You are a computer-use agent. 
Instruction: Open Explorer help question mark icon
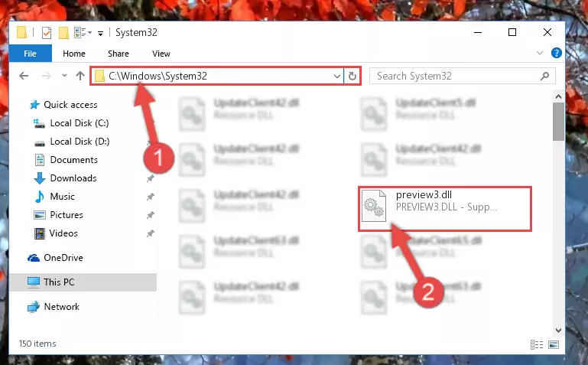click(556, 54)
